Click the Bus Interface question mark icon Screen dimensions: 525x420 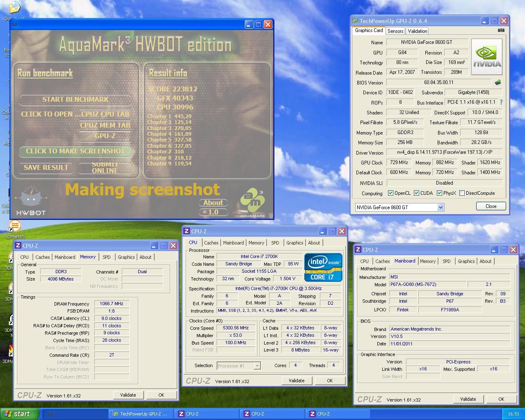click(501, 102)
